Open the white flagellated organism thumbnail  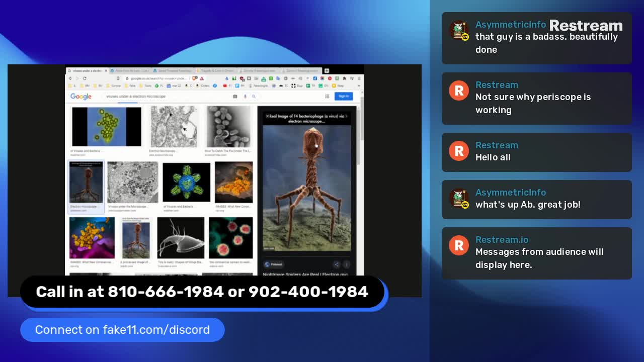[181, 238]
